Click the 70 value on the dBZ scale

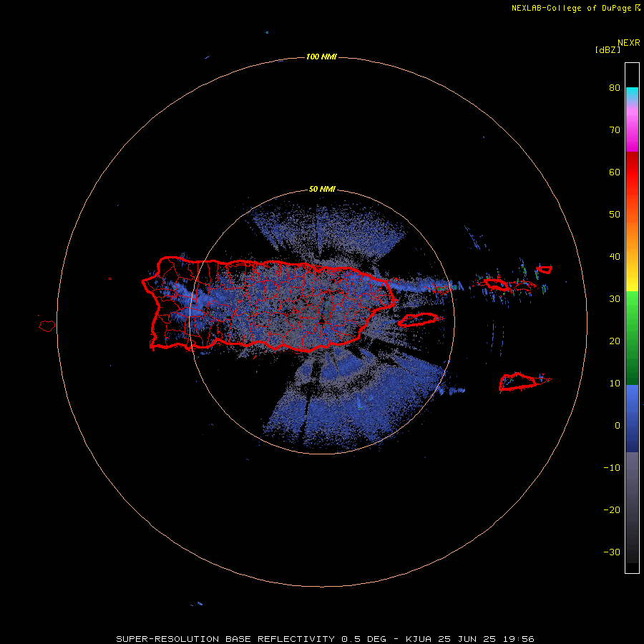(x=615, y=130)
